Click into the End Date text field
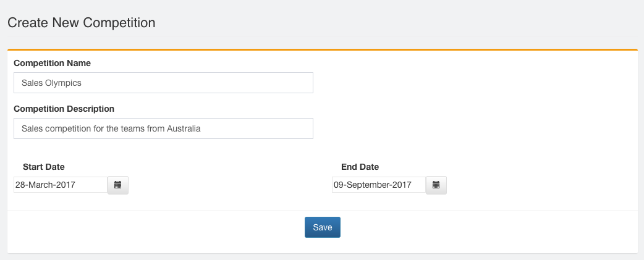 pyautogui.click(x=378, y=185)
